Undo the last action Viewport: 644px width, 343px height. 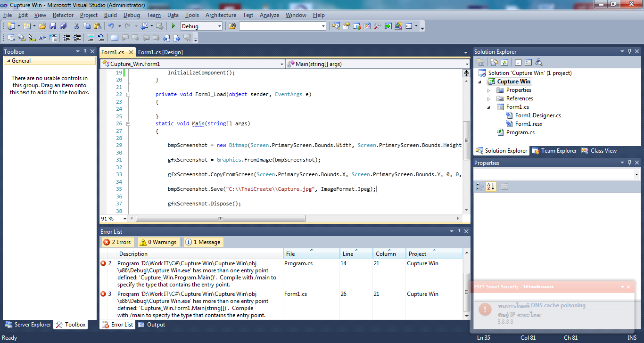click(x=111, y=26)
